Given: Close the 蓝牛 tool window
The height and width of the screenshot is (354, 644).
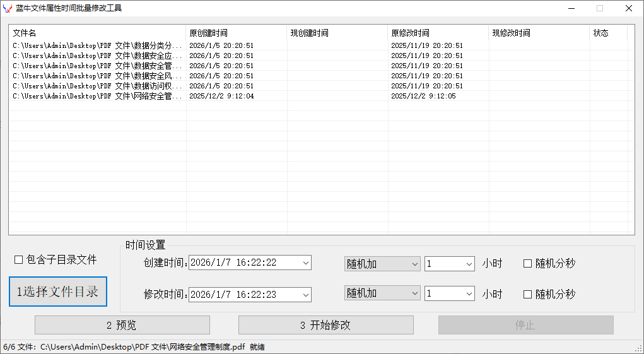Looking at the screenshot, I should pyautogui.click(x=629, y=8).
